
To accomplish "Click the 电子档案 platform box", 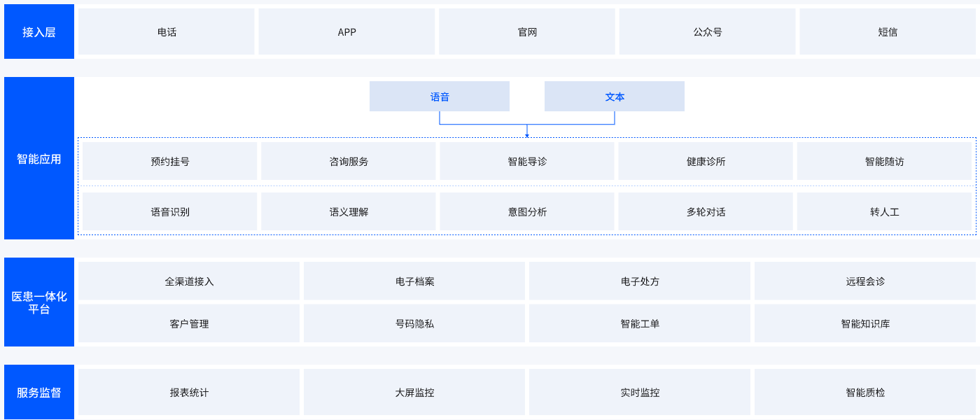I will point(414,281).
